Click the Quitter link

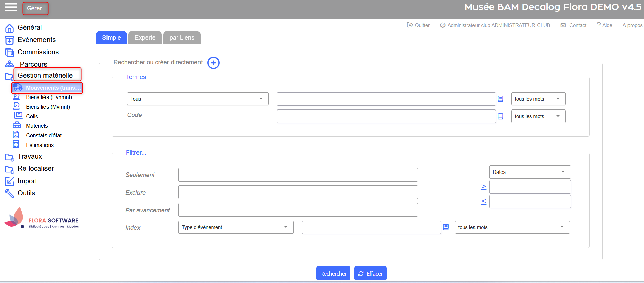pos(419,25)
